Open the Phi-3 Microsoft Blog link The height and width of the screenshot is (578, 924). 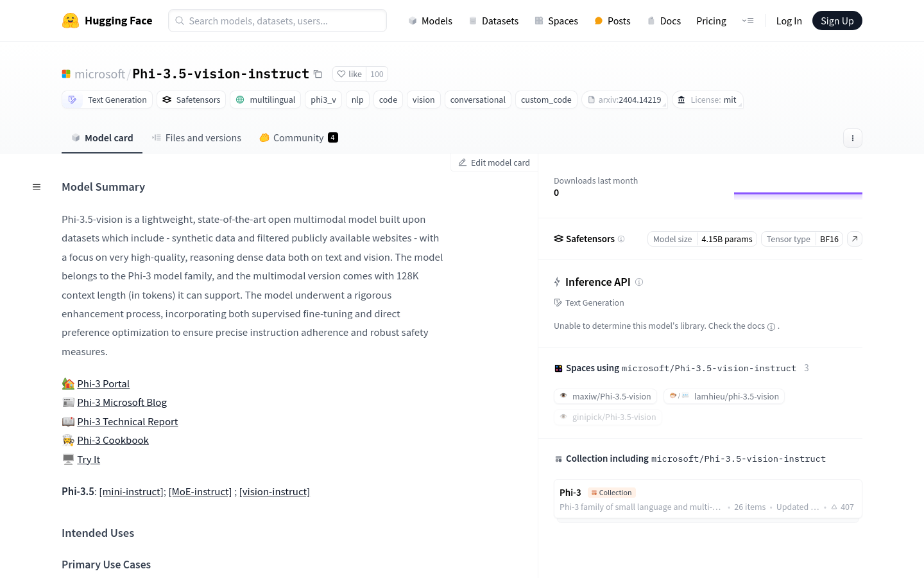(x=122, y=402)
